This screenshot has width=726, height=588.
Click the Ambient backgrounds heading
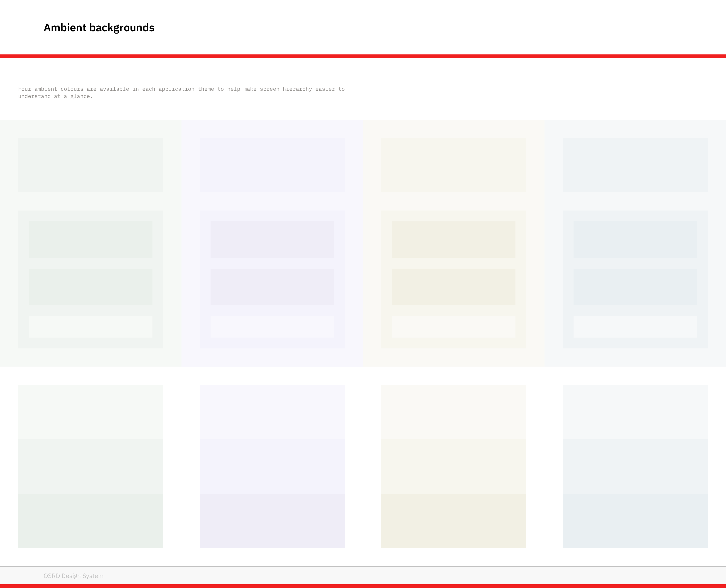tap(99, 28)
